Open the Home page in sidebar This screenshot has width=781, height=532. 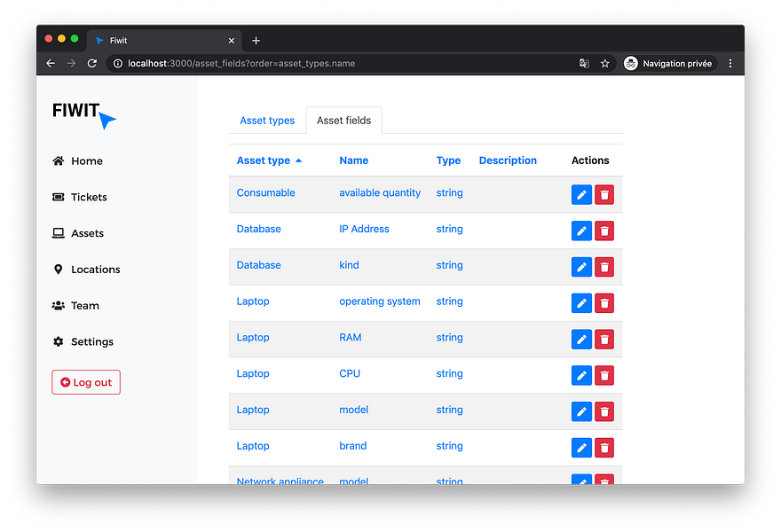point(77,160)
